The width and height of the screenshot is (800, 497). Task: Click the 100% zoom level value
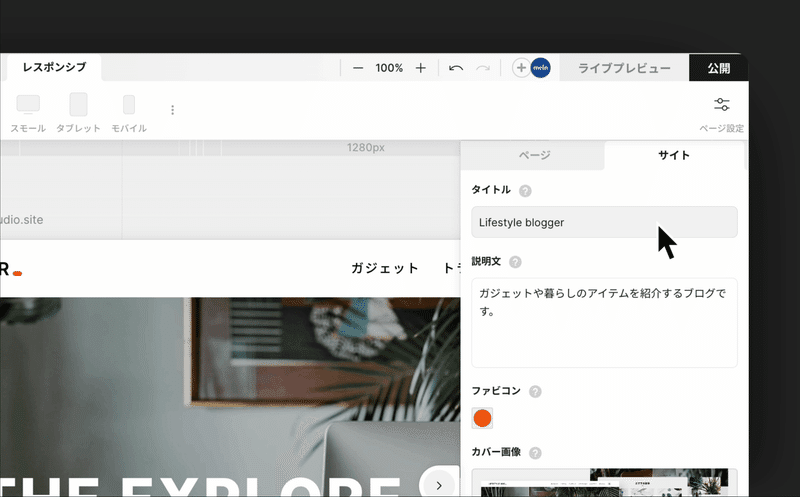pyautogui.click(x=389, y=68)
